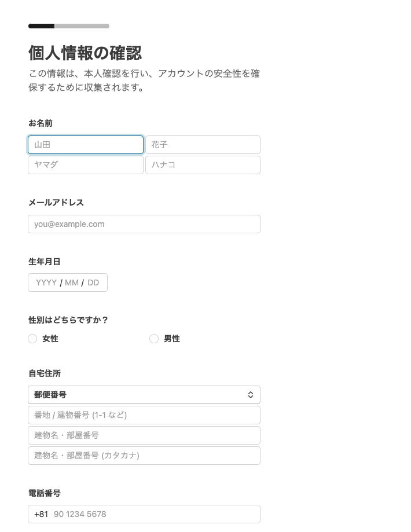Viewport: 411px width, 532px height.
Task: Focus the 建物名・部屋番号 field
Action: [144, 435]
